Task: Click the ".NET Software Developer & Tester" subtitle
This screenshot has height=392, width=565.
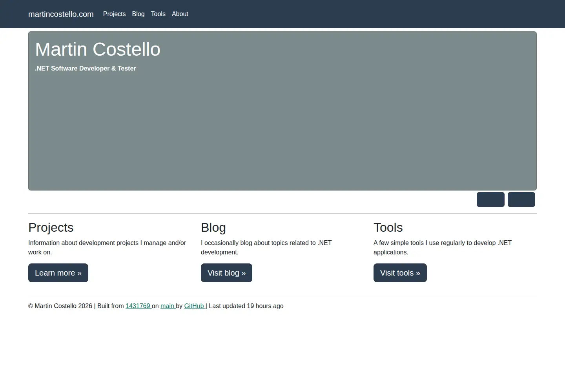Action: (x=86, y=68)
